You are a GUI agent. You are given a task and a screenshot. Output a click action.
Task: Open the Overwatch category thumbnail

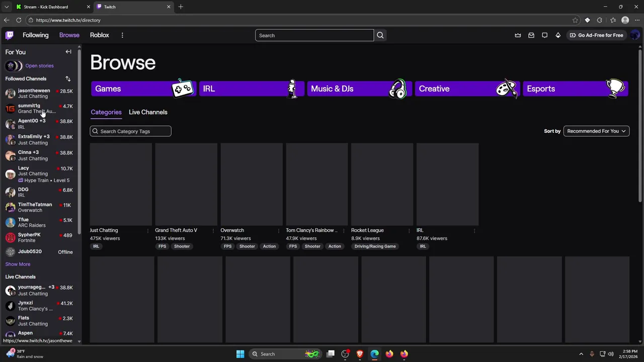pos(252,184)
